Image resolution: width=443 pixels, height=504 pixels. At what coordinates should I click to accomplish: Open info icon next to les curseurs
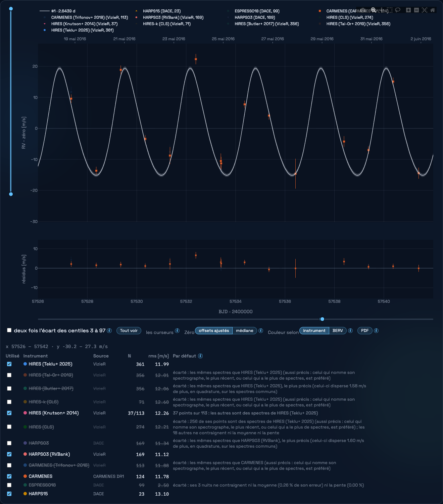coord(177,331)
